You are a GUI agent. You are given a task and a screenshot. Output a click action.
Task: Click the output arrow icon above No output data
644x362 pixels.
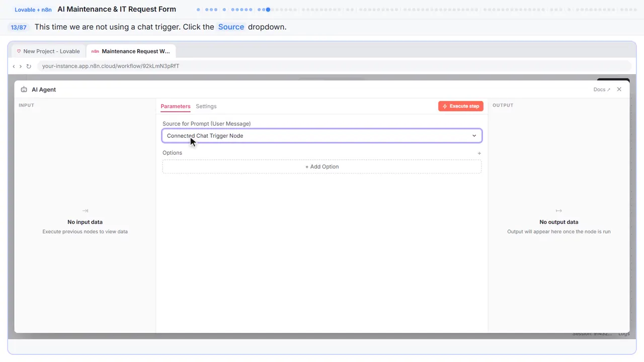pos(558,211)
